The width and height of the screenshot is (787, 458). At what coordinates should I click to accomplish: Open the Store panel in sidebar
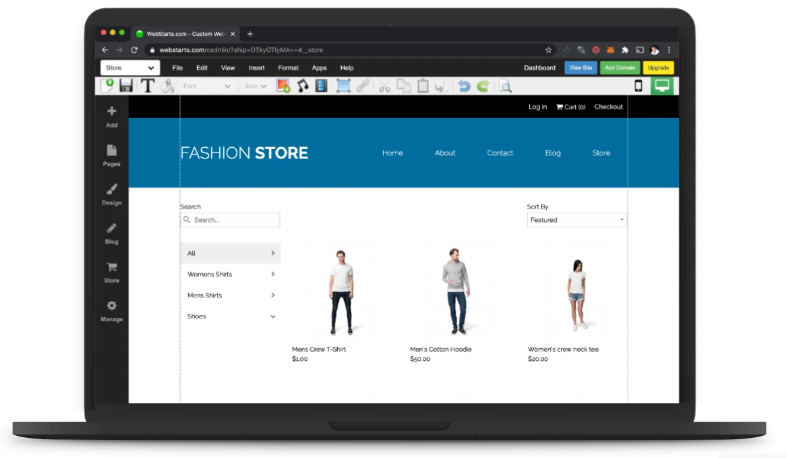(111, 272)
